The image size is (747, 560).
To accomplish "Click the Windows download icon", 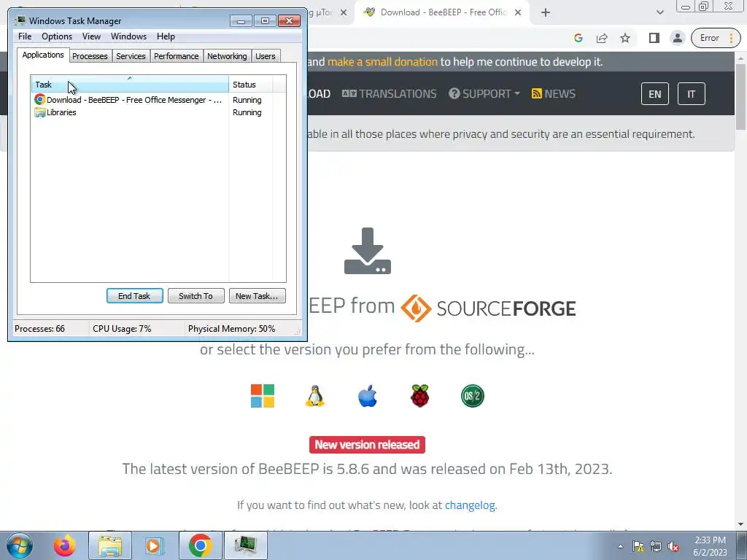I will 263,396.
